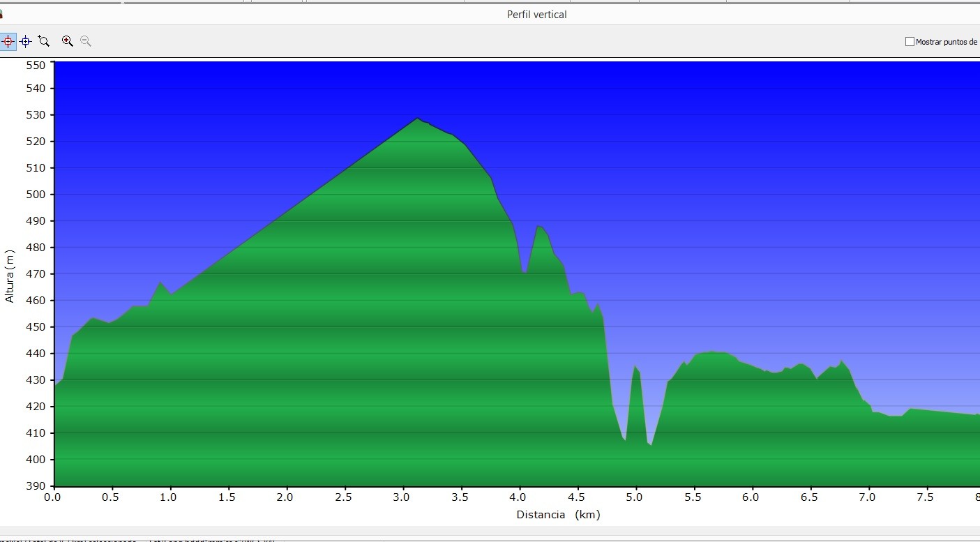Image resolution: width=980 pixels, height=542 pixels.
Task: Activate the zoom-to-area magnifier tool
Action: 44,42
